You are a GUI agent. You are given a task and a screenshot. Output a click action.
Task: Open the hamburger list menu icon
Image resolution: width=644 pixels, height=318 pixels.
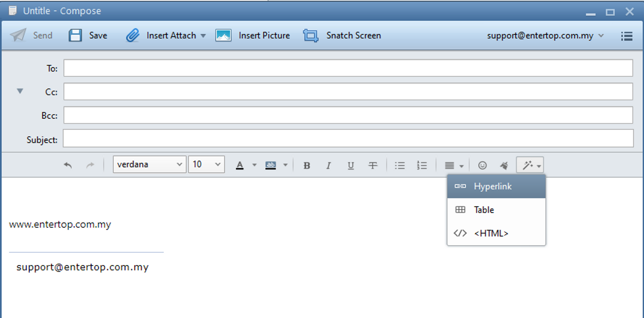tap(626, 36)
